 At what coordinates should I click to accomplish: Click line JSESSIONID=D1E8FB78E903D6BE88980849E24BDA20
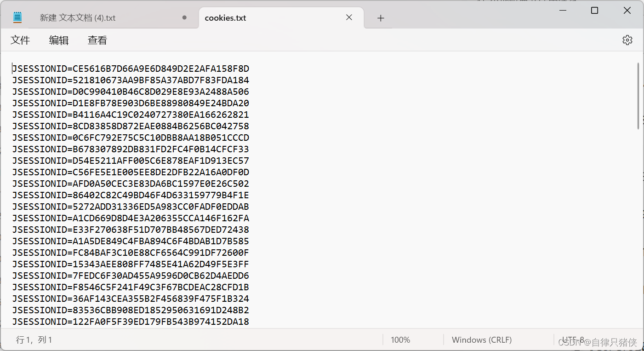pos(131,104)
